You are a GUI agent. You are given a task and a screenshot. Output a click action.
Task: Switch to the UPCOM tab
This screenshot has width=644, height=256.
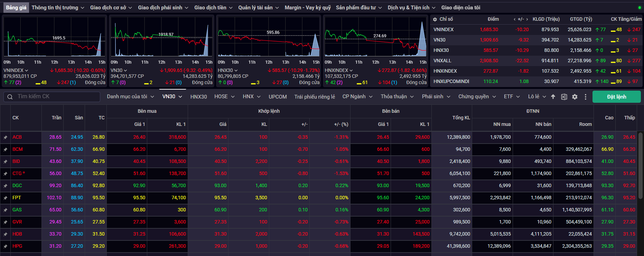tap(278, 97)
